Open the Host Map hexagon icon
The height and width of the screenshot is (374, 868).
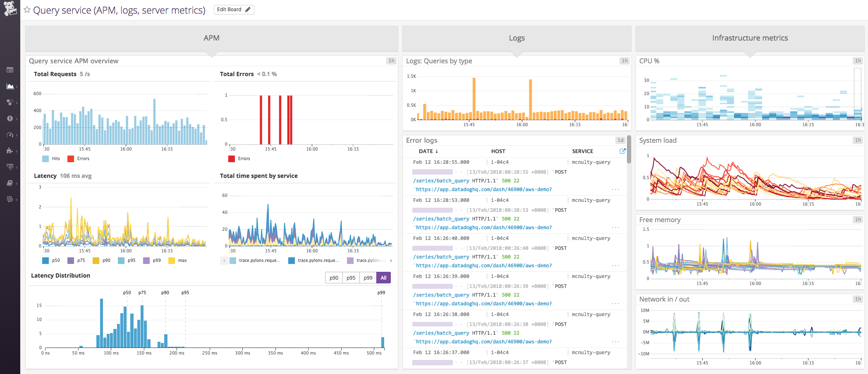[10, 103]
